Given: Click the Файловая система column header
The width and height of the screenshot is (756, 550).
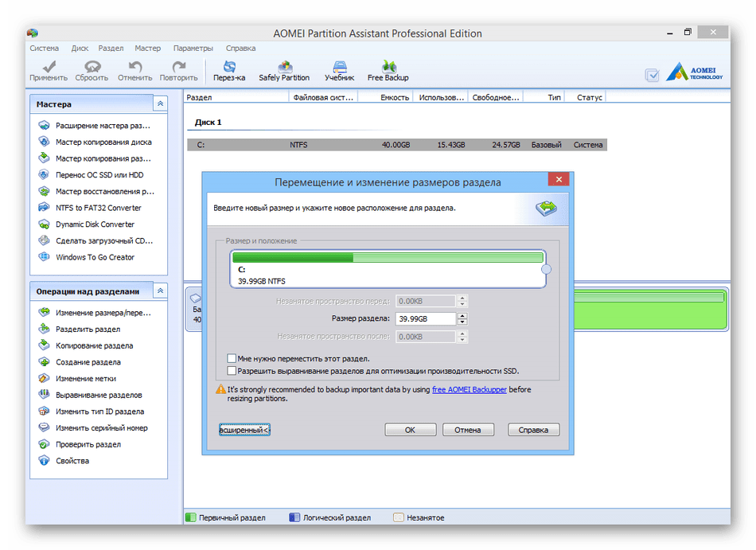Looking at the screenshot, I should tap(324, 97).
